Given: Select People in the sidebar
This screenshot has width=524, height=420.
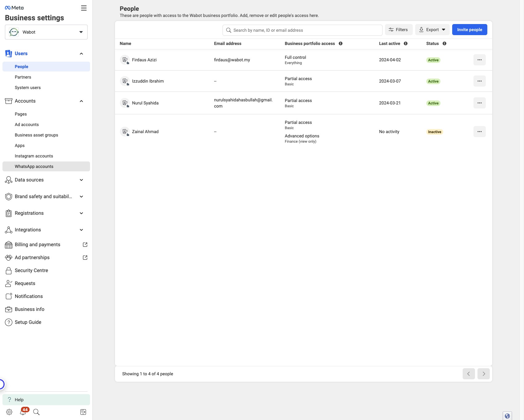Looking at the screenshot, I should point(46,67).
